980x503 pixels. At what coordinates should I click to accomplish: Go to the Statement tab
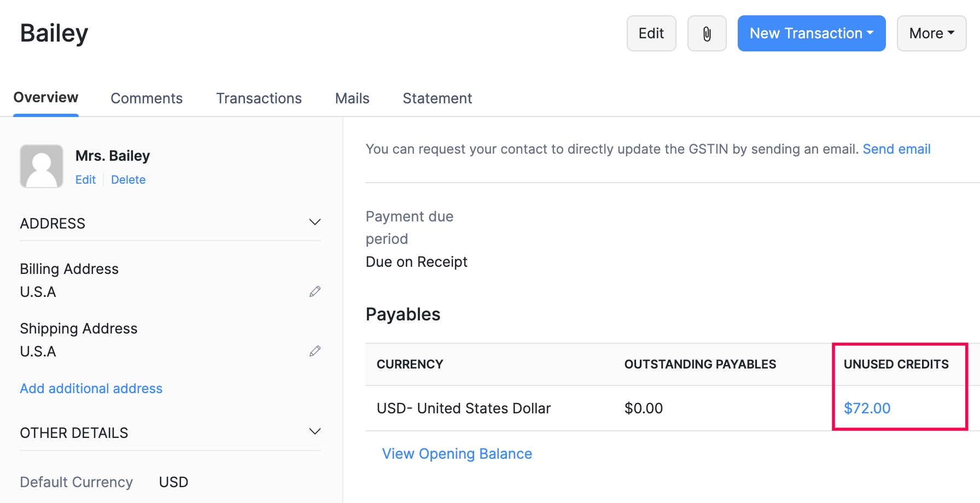click(x=437, y=98)
